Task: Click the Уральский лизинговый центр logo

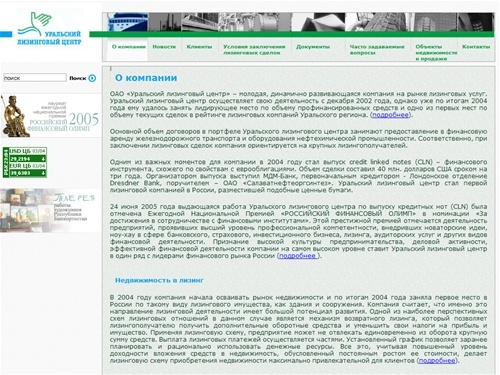Action: [49, 29]
